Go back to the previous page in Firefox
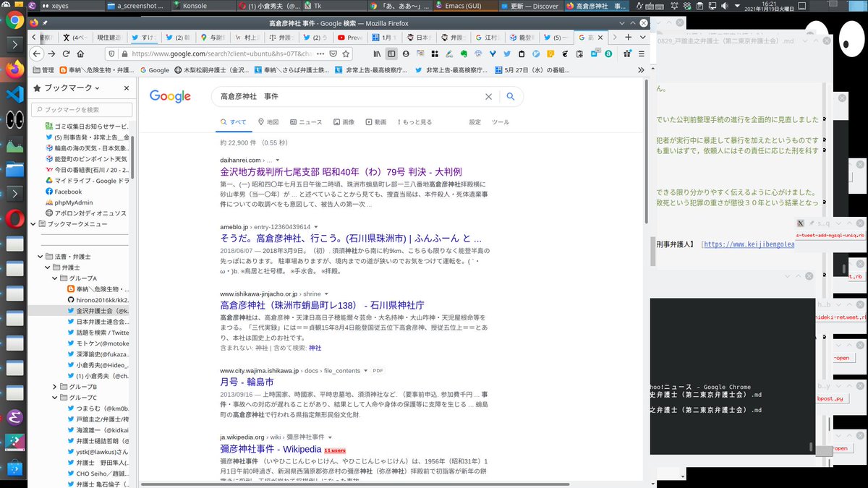The width and height of the screenshot is (868, 488). (x=37, y=53)
